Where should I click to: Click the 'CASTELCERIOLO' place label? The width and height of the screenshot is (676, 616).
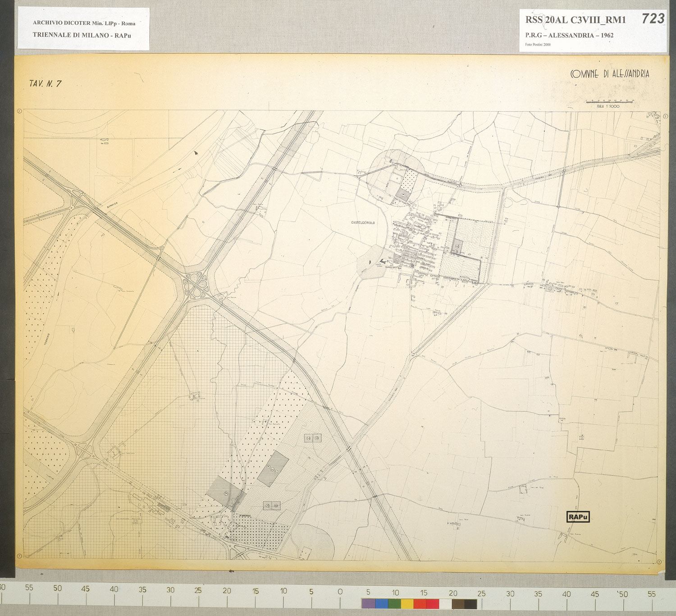(363, 223)
